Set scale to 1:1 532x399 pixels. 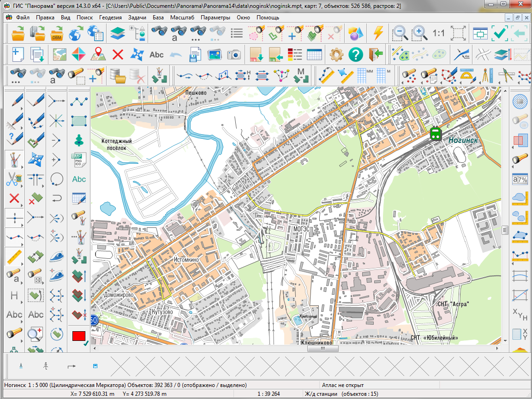click(438, 33)
